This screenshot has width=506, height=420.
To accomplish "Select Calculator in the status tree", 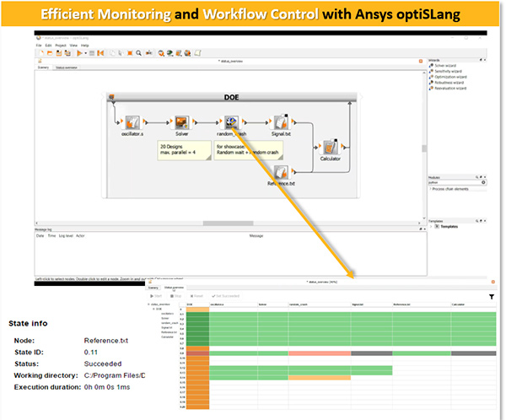I will (x=167, y=337).
